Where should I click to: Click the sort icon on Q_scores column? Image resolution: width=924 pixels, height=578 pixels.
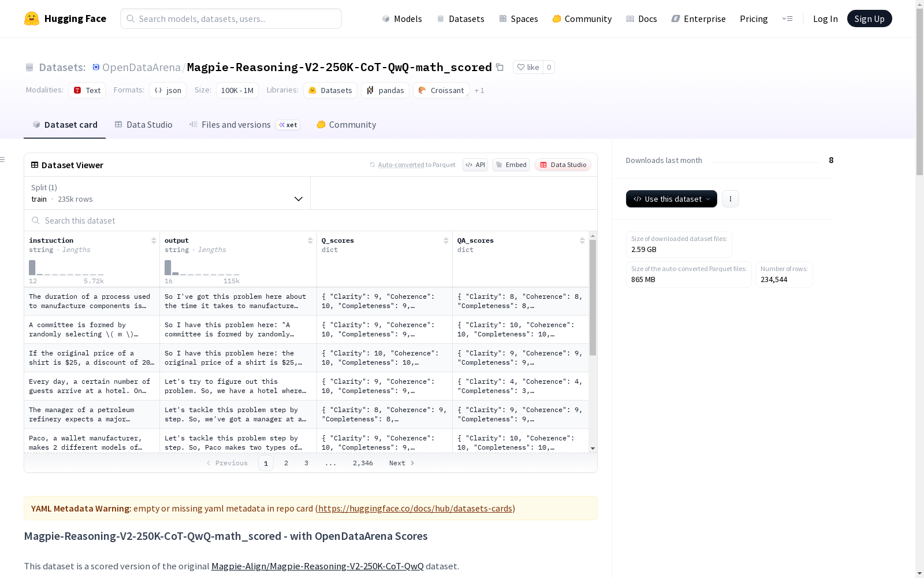click(446, 240)
